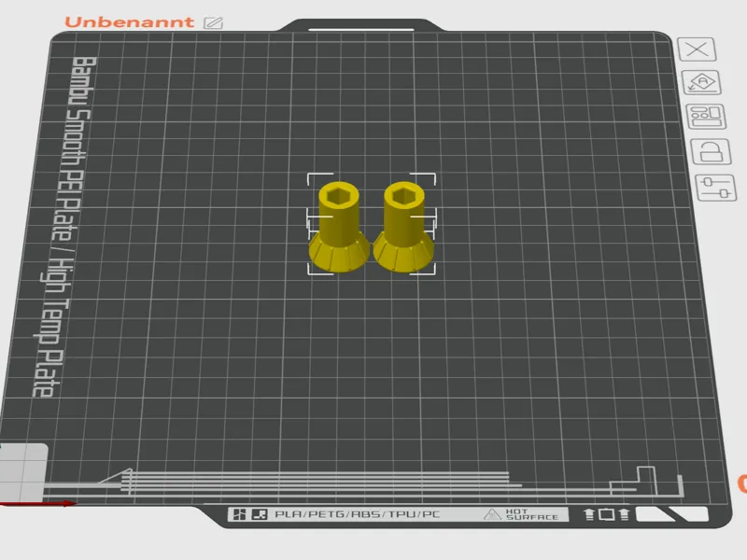Select the left yellow knob model
The width and height of the screenshot is (747, 560).
pyautogui.click(x=339, y=227)
